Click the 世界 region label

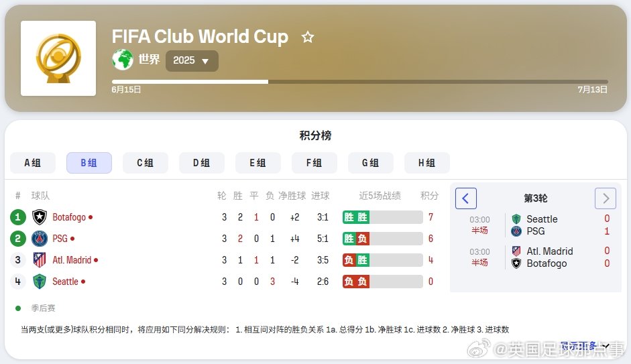150,60
